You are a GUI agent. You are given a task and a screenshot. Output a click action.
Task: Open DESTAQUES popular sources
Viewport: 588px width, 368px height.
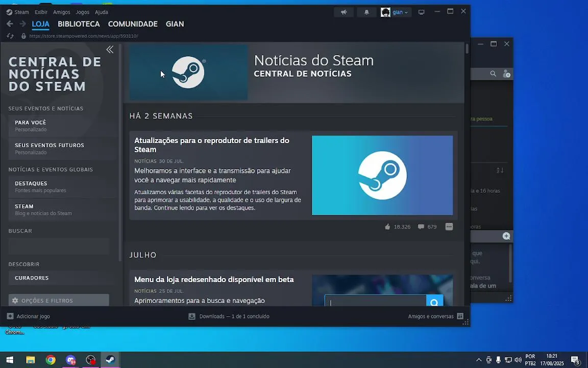(x=62, y=187)
